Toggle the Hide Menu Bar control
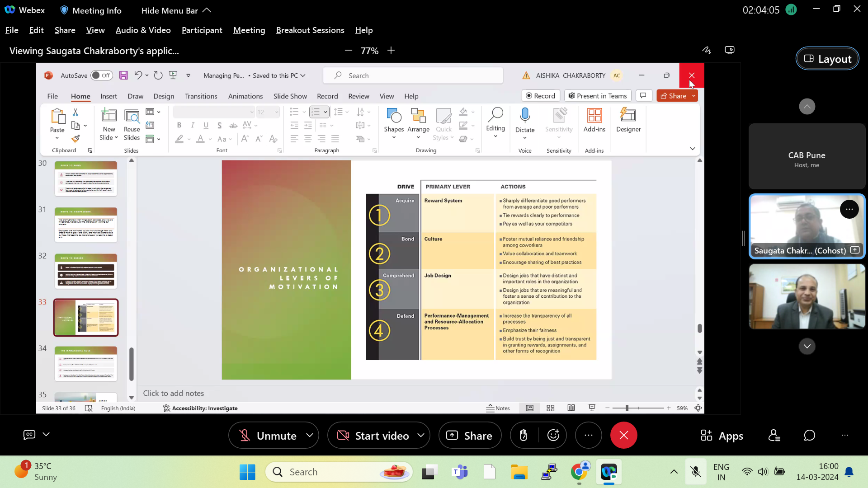This screenshot has width=868, height=488. coord(176,10)
